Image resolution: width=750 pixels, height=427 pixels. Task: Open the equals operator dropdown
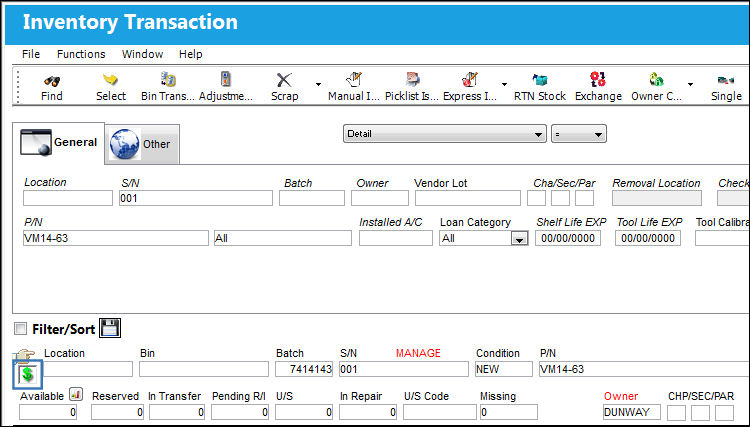coord(579,134)
